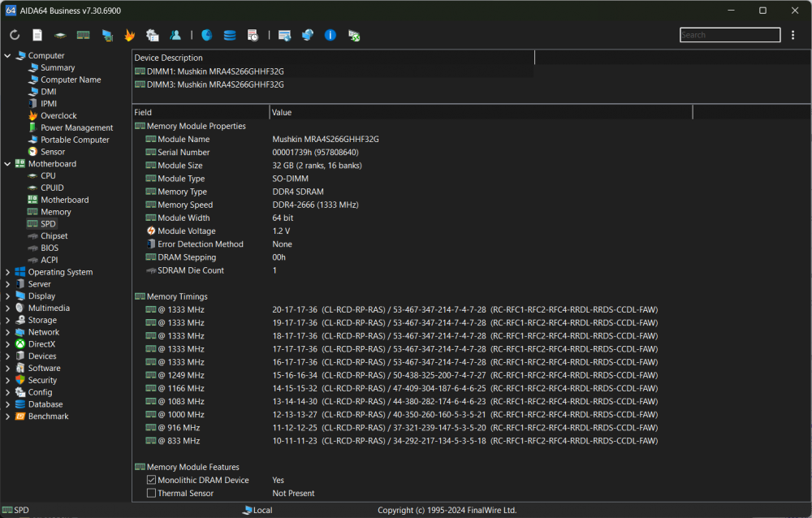Open the three-dot menu beside search
The height and width of the screenshot is (518, 812).
coord(793,35)
